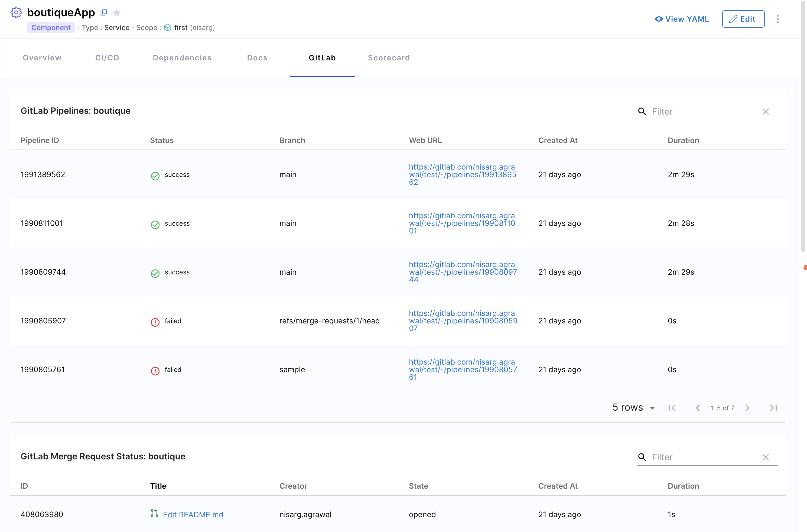
Task: Click the scope cube icon next to first
Action: pyautogui.click(x=168, y=27)
